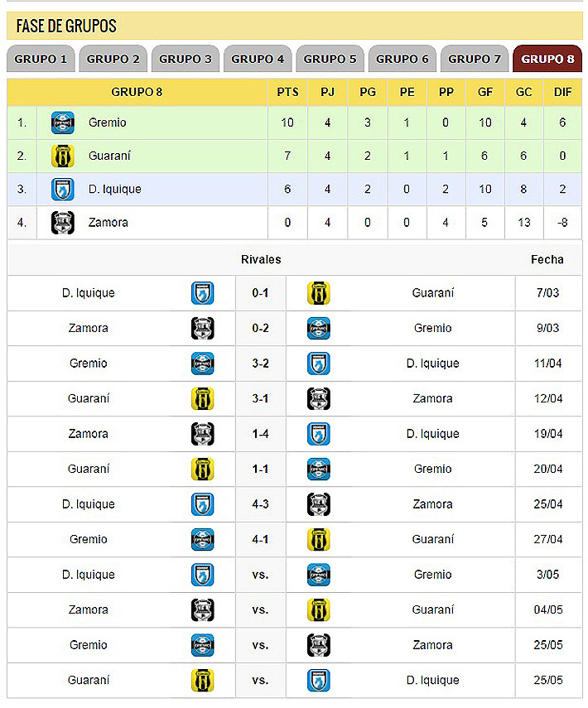The height and width of the screenshot is (708, 588).
Task: Click the D. Iquique crest in the standings
Action: click(x=63, y=189)
